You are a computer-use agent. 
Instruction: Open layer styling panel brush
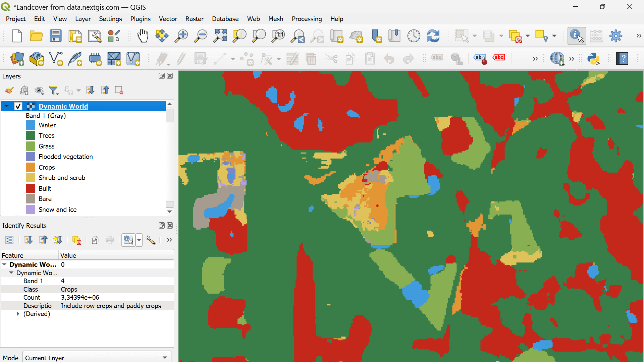pos(9,90)
